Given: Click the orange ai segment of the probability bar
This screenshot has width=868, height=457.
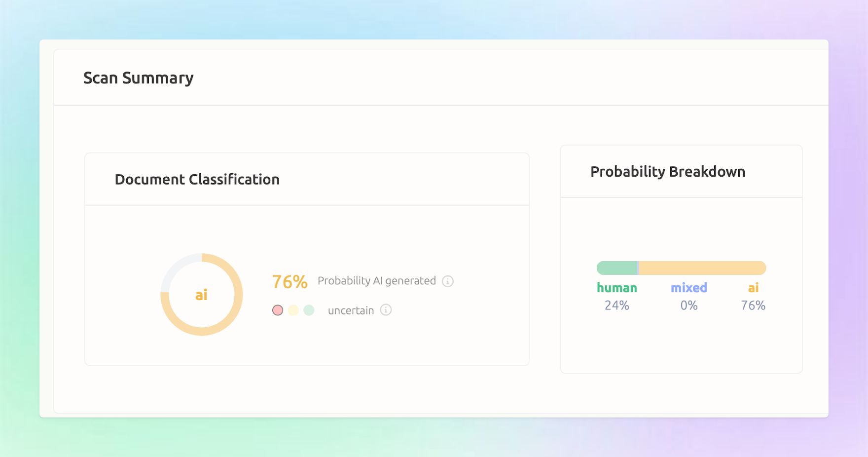Looking at the screenshot, I should [702, 268].
